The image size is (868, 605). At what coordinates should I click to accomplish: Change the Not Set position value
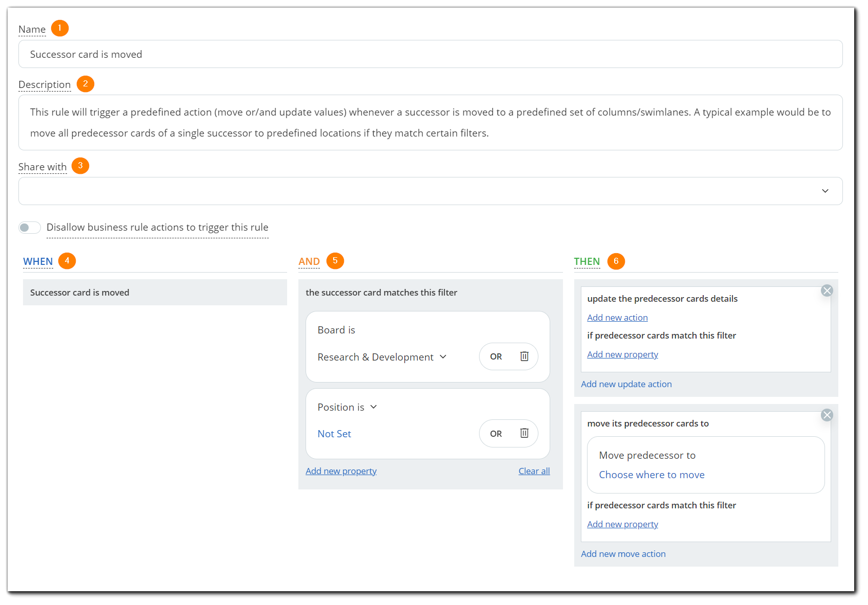pos(334,433)
